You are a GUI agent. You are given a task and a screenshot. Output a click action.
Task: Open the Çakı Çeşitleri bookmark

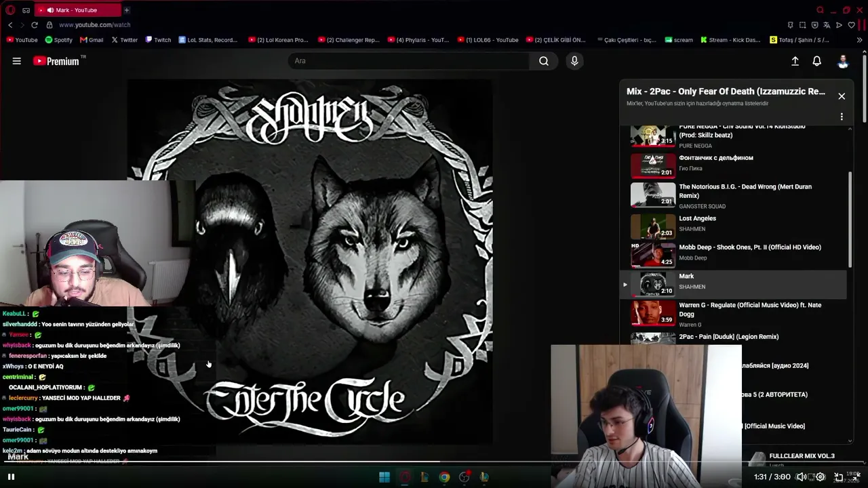coord(626,40)
